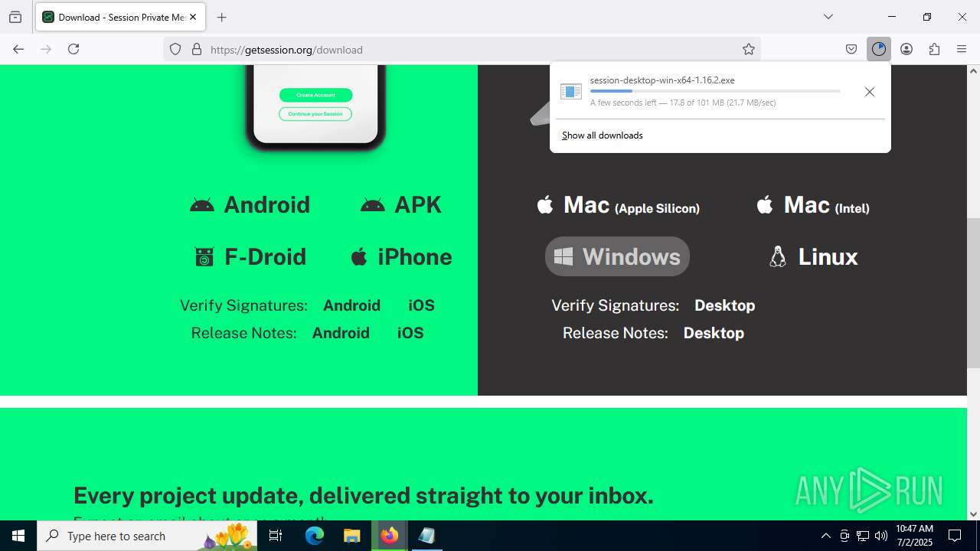Screen dimensions: 980x551
Task: Click the Windows download button
Action: (617, 256)
